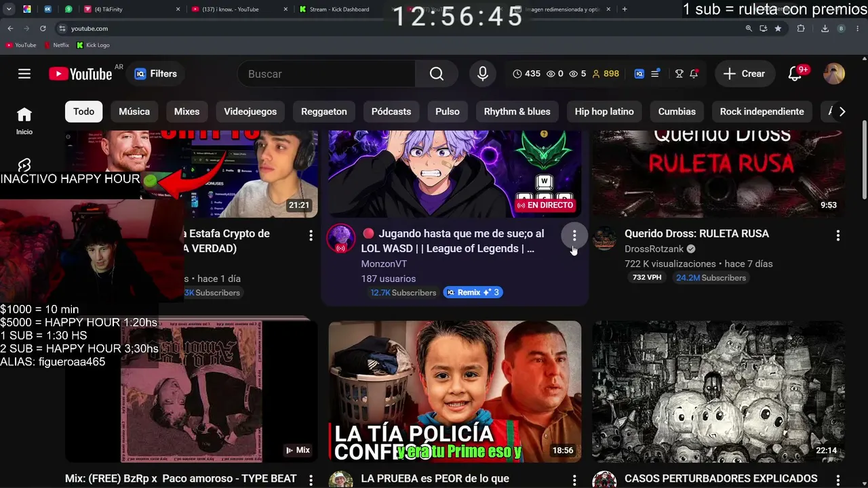Open the vidIQ Filters panel
The width and height of the screenshot is (868, 488).
(156, 74)
